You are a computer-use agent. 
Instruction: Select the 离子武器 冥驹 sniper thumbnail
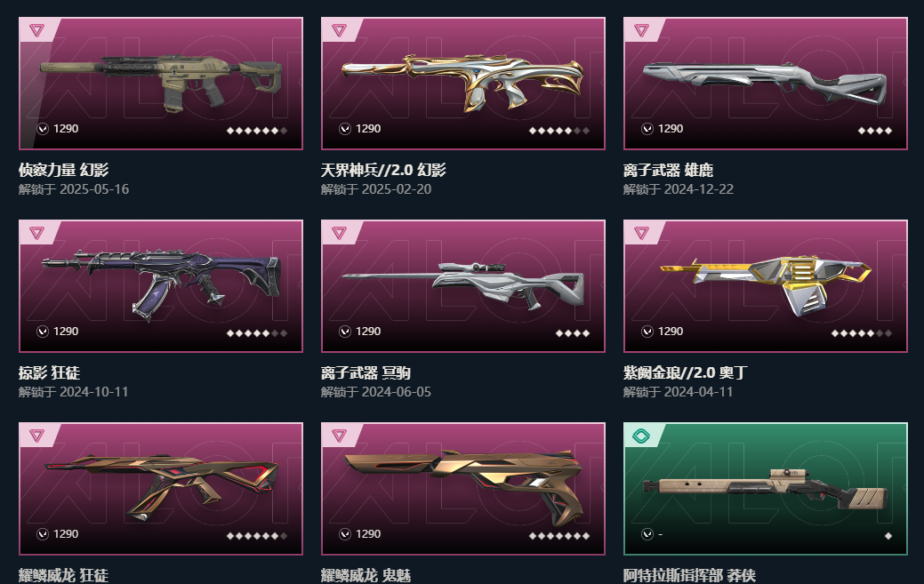pos(463,286)
